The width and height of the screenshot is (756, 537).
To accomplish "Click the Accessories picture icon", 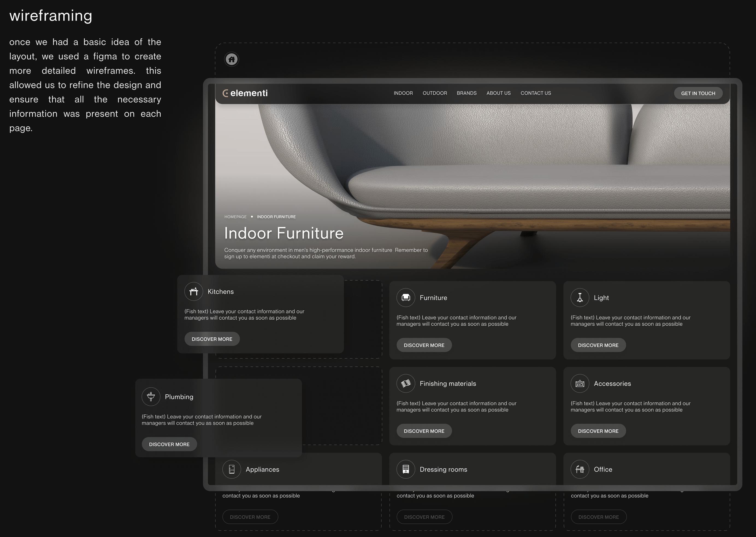I will coord(580,383).
